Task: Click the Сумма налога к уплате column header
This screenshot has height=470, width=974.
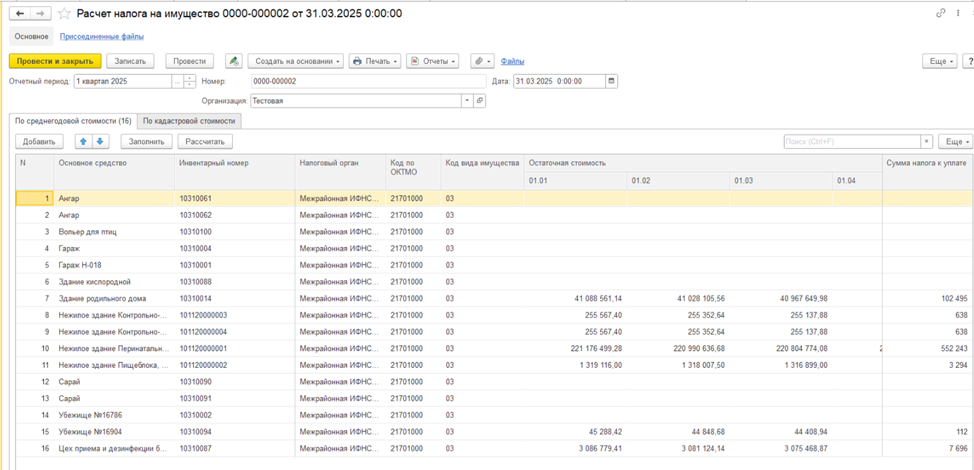Action: coord(928,171)
